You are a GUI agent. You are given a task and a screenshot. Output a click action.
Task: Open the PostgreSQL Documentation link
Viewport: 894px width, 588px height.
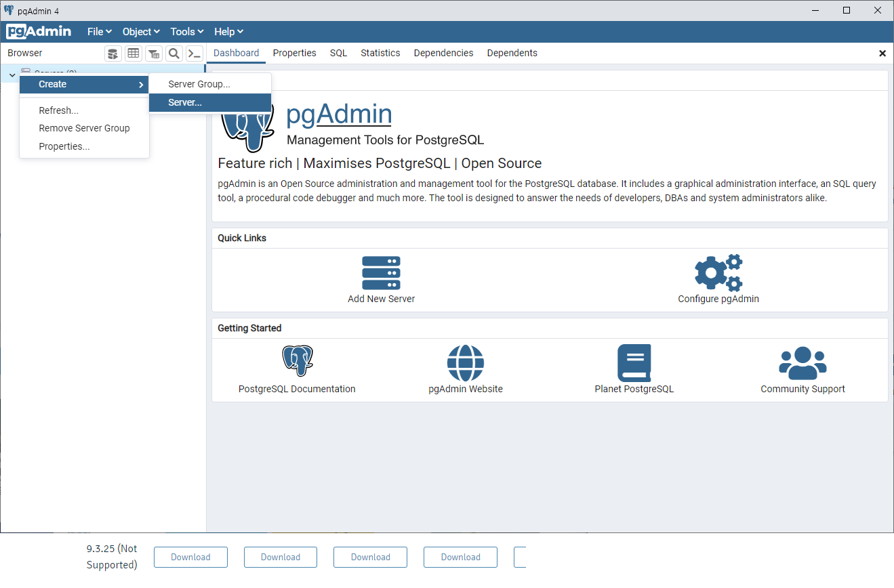tap(297, 389)
